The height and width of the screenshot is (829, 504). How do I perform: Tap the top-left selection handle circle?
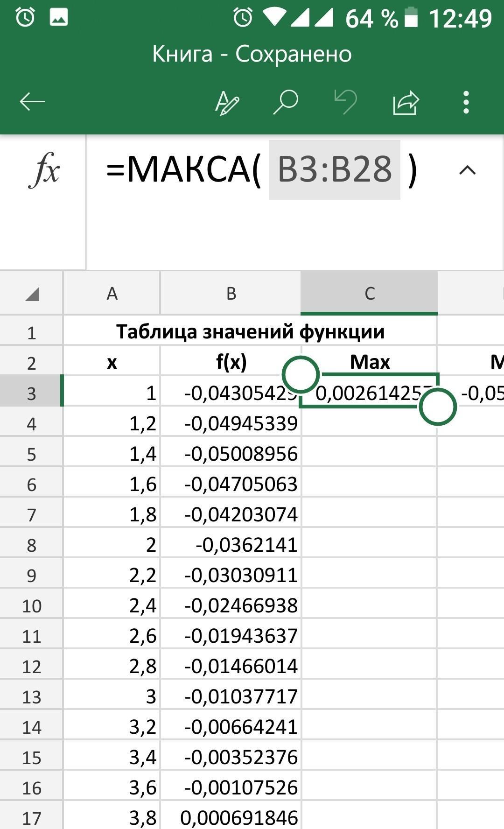[301, 374]
